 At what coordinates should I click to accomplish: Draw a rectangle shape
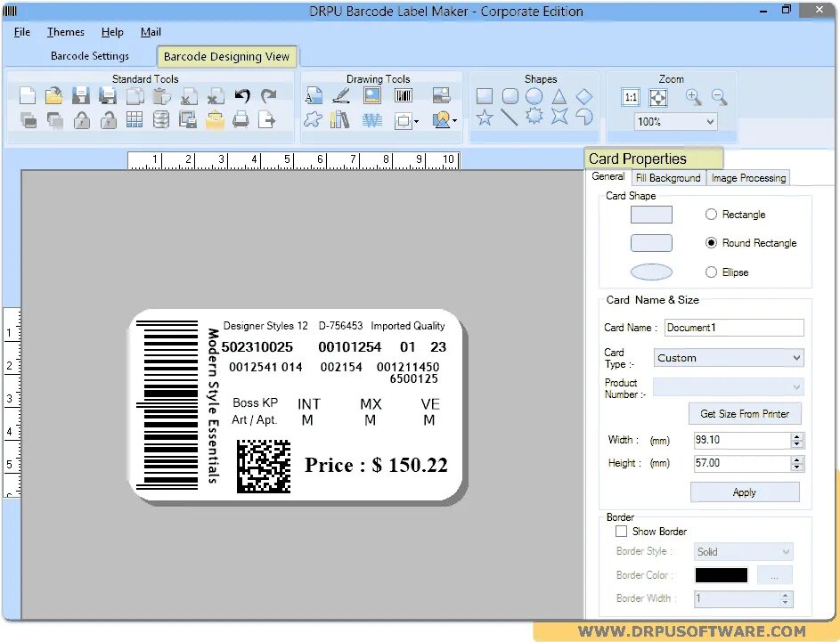pyautogui.click(x=485, y=96)
